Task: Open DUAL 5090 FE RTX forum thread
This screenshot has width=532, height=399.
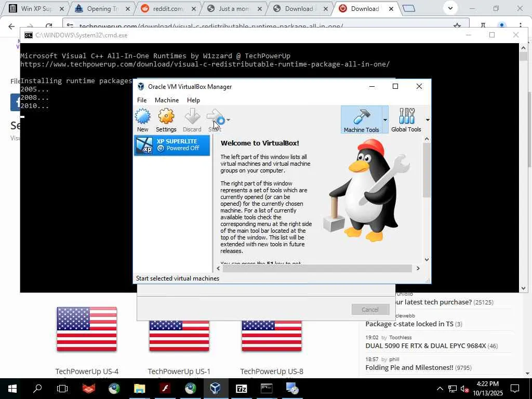Action: click(x=426, y=345)
